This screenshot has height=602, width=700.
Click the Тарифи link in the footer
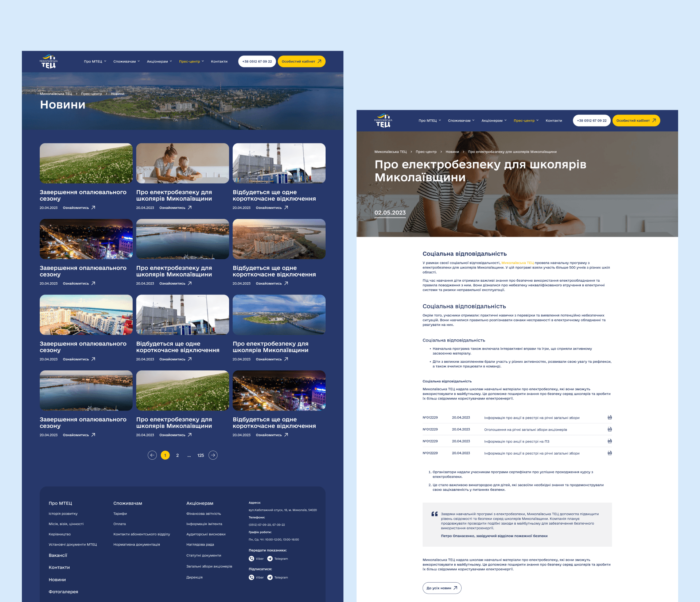coord(120,513)
